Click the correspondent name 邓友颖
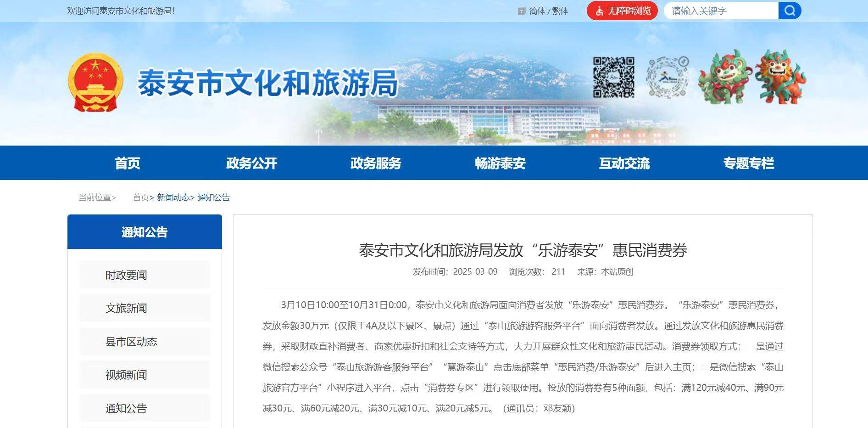 click(557, 408)
